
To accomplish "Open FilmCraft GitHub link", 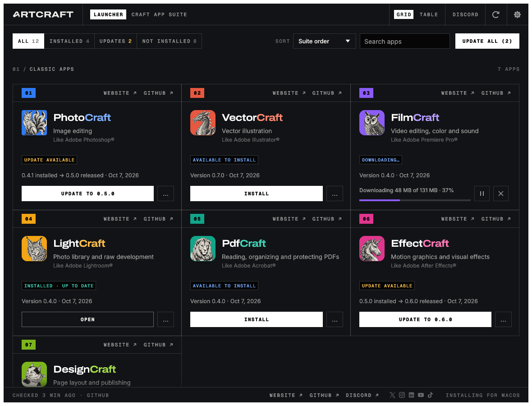I will click(496, 93).
